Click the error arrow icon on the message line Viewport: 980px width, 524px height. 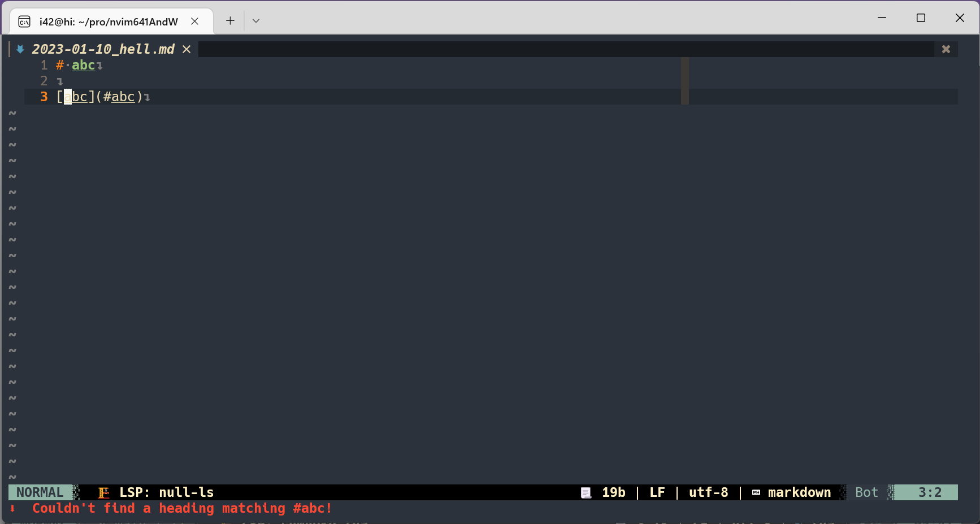12,508
